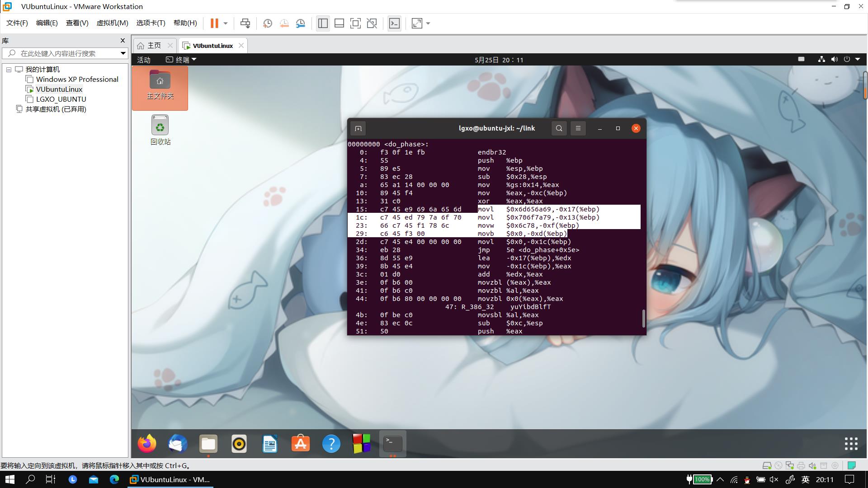Viewport: 868px width, 488px height.
Task: Open the power options dropdown arrow
Action: [225, 23]
